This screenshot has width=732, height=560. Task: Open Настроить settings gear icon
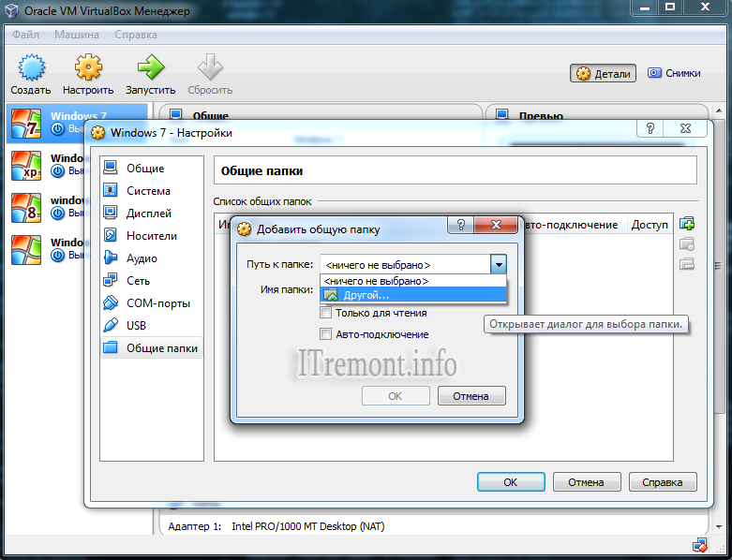(x=88, y=68)
